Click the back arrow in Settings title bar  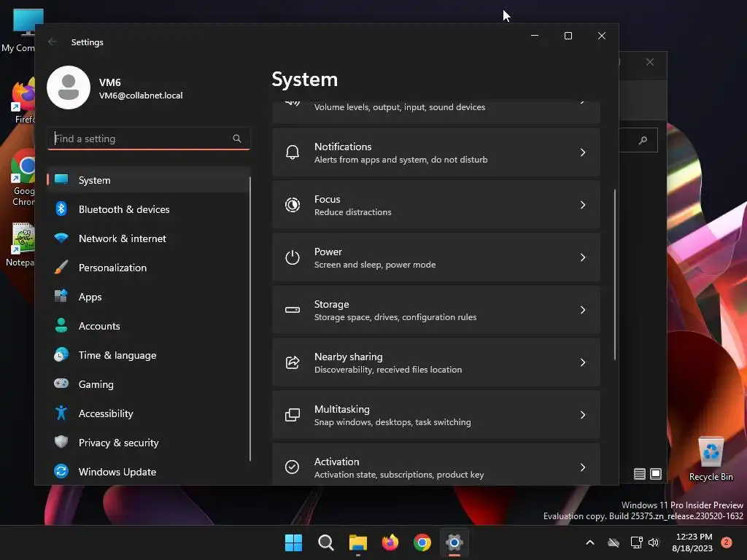coord(53,42)
